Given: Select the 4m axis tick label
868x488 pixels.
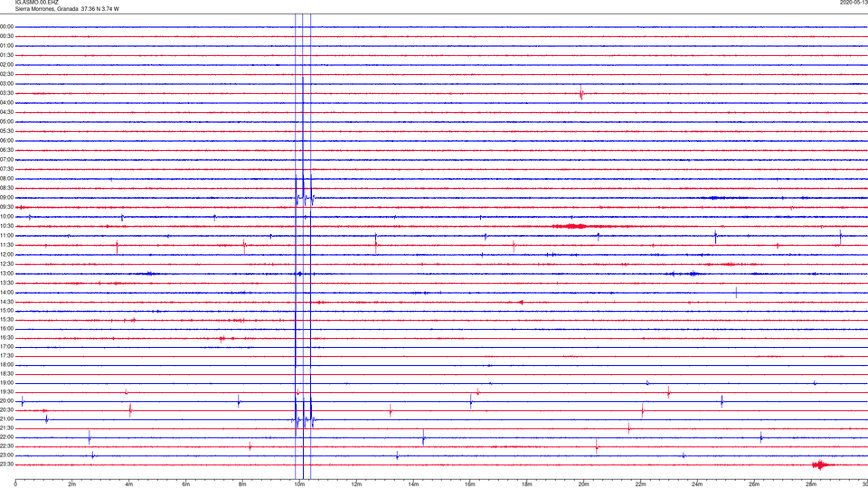Looking at the screenshot, I should 129,484.
